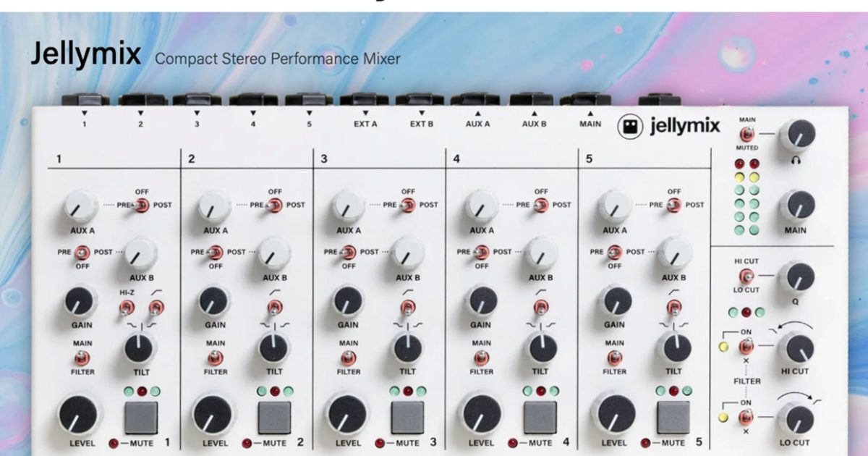The height and width of the screenshot is (456, 868).
Task: Click the headphone volume knob
Action: click(797, 135)
